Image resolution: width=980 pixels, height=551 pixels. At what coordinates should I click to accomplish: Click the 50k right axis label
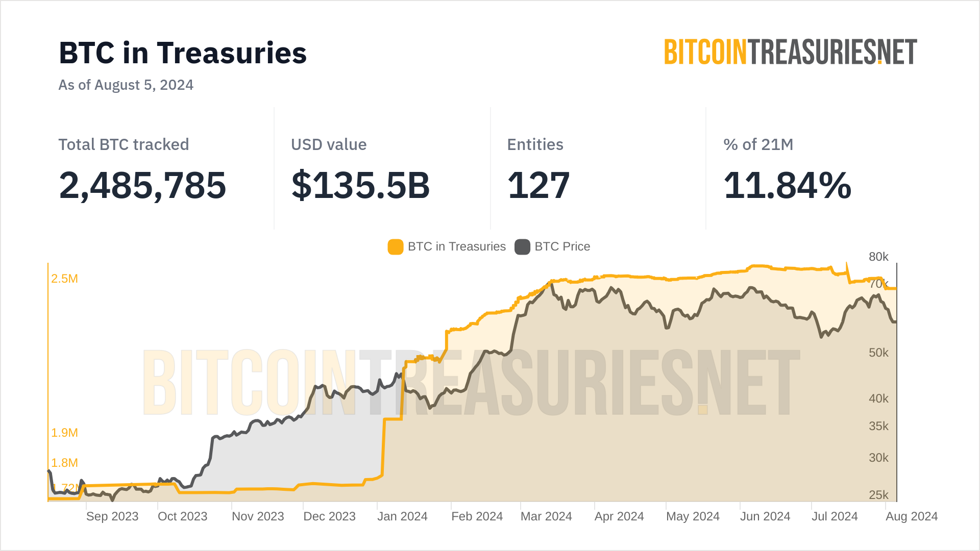coord(878,353)
